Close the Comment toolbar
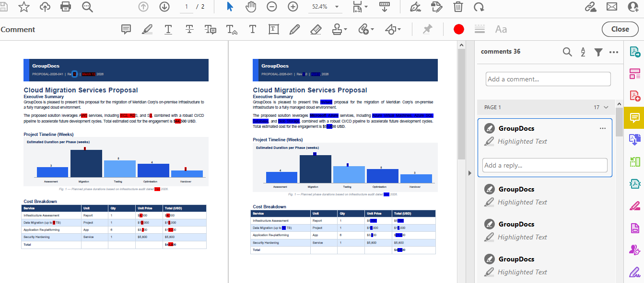 tap(620, 29)
